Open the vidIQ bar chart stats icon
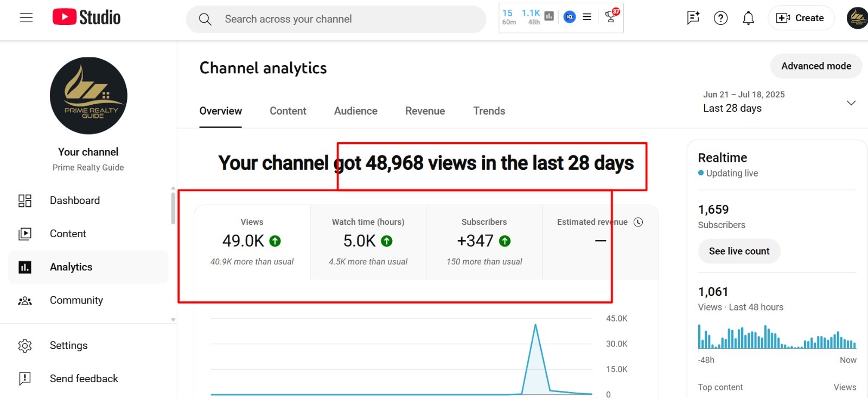868x398 pixels. pyautogui.click(x=549, y=16)
